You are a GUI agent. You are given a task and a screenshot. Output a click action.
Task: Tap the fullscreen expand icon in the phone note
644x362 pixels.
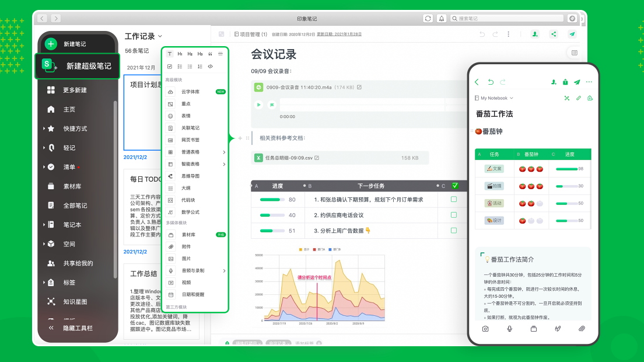(567, 98)
